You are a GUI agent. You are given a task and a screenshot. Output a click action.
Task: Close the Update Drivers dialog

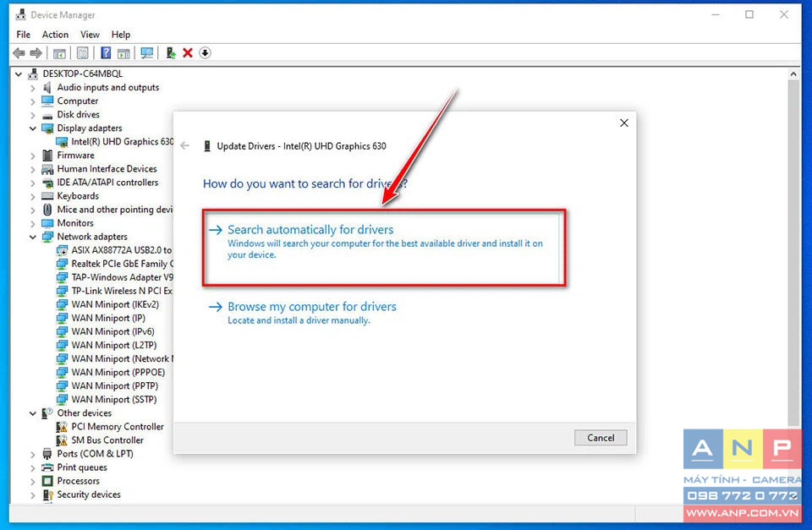tap(624, 123)
